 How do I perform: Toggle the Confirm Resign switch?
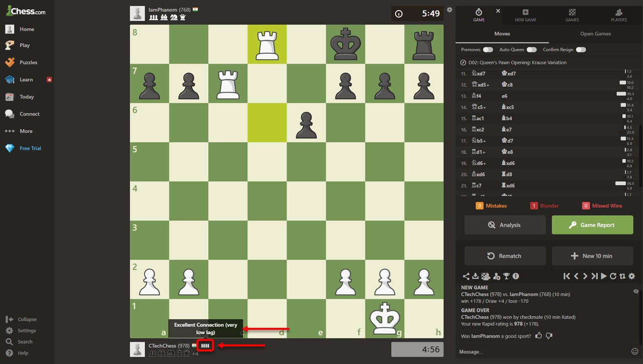coord(581,50)
